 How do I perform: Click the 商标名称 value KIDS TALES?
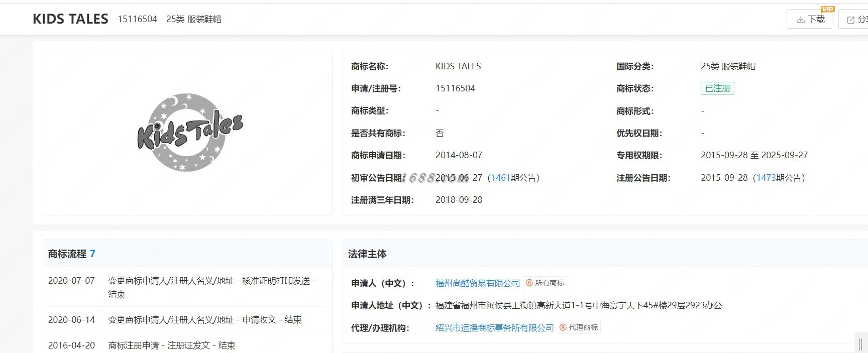pos(458,66)
